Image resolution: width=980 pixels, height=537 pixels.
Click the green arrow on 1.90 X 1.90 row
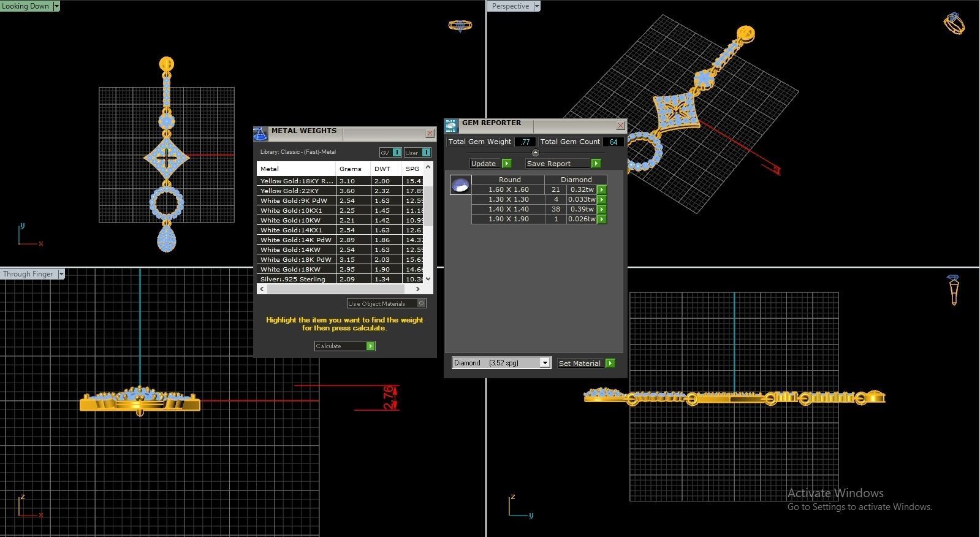tap(602, 219)
